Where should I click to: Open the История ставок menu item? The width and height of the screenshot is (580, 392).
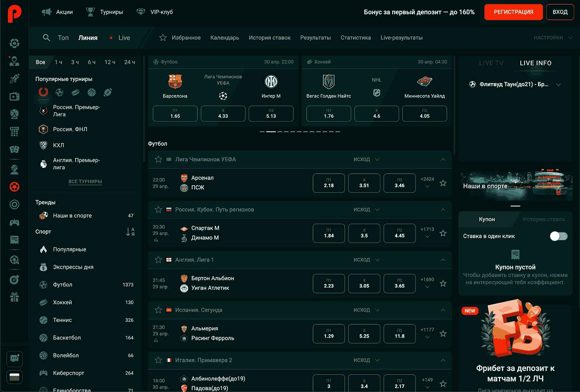[269, 38]
